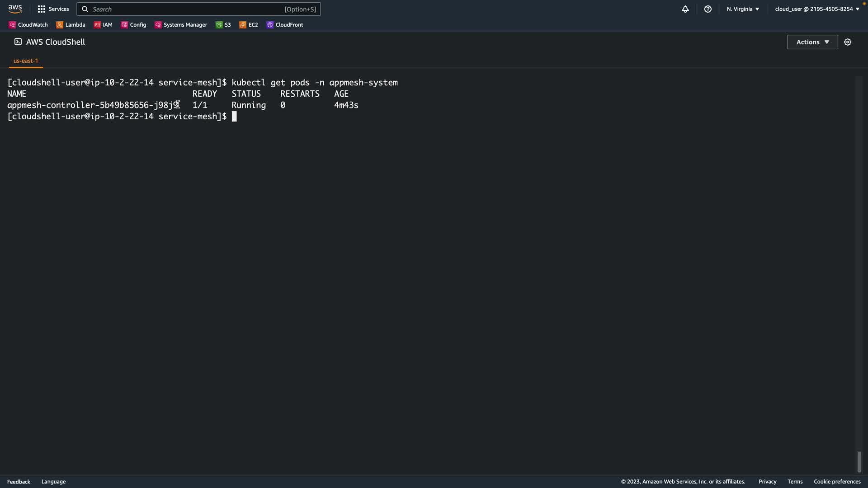
Task: Open the Lambda shortcut
Action: 71,25
